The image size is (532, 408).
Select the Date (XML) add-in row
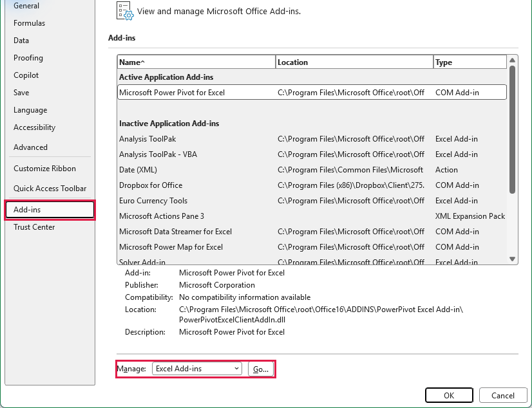(312, 170)
